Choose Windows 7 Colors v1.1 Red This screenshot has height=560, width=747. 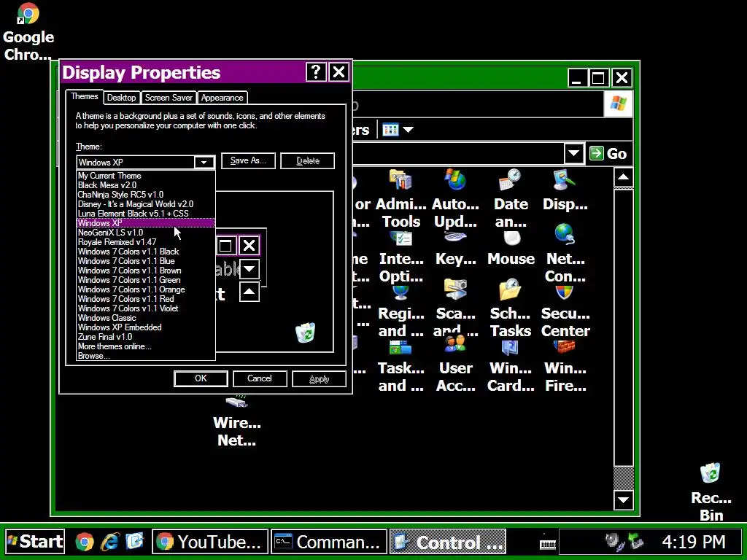tap(146, 299)
